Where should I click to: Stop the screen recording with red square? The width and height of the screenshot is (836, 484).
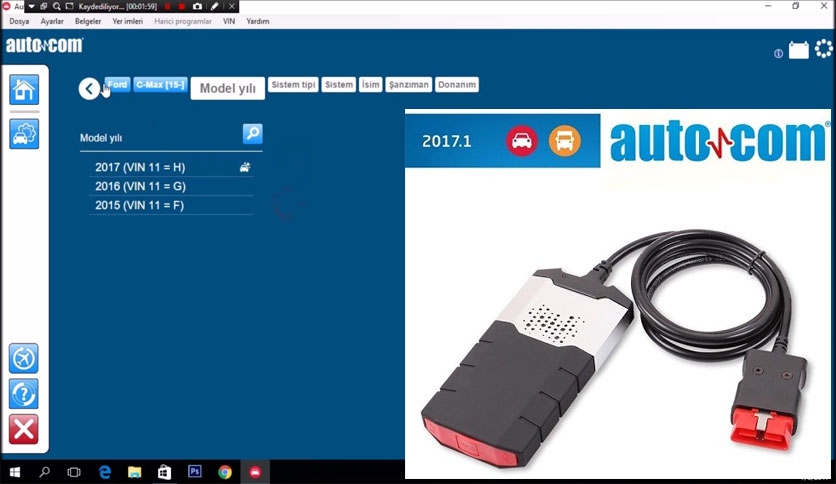click(x=182, y=6)
